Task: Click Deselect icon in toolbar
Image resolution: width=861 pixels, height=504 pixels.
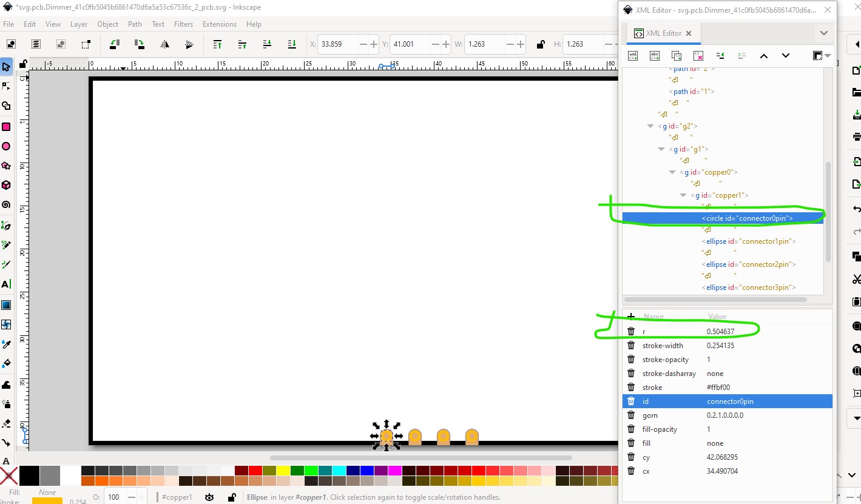Action: pos(61,44)
